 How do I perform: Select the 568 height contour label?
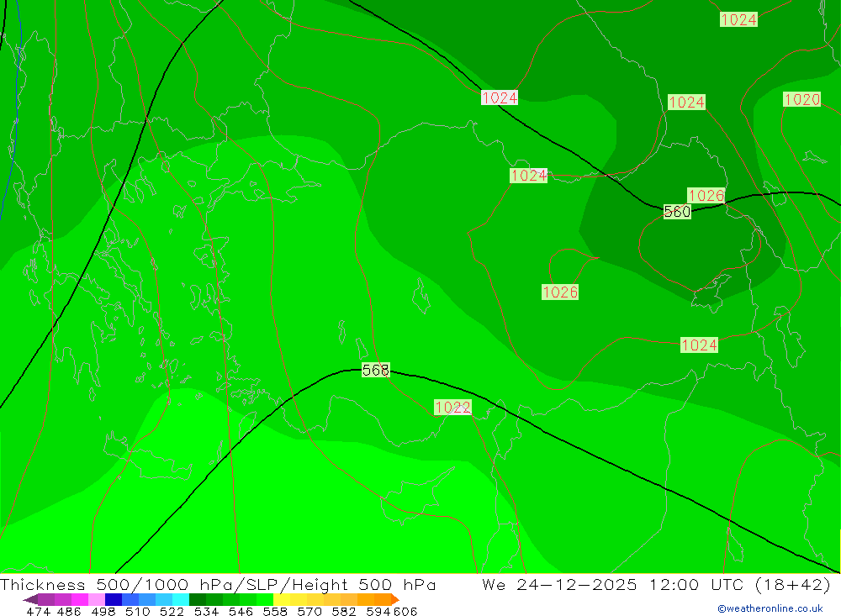(x=375, y=370)
